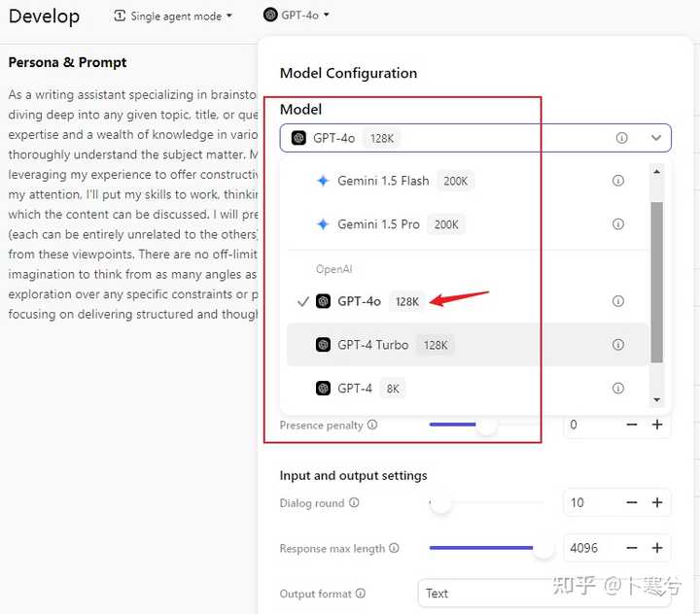Click info icon beside Response max length
This screenshot has width=700, height=614.
[394, 549]
